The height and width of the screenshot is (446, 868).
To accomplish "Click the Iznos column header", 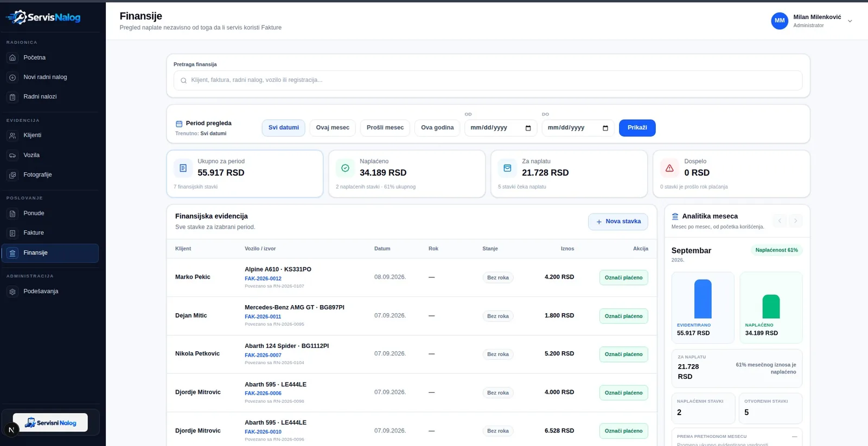I will 567,249.
